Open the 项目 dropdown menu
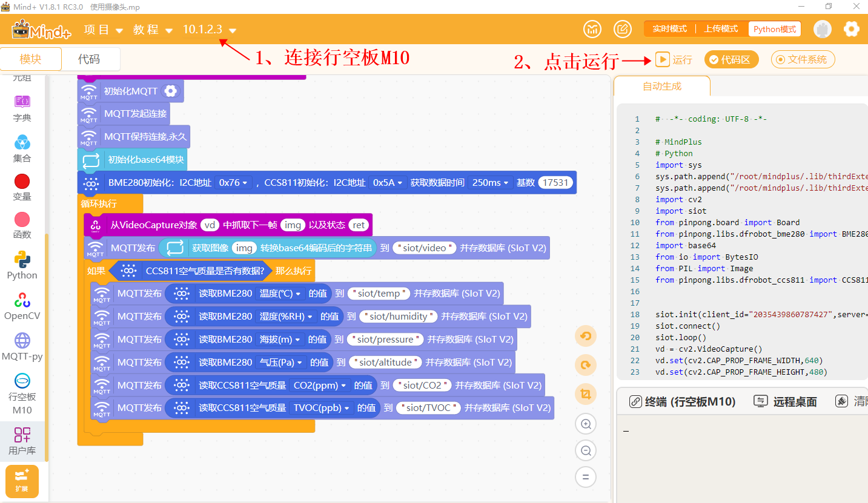The image size is (868, 503). 104,30
